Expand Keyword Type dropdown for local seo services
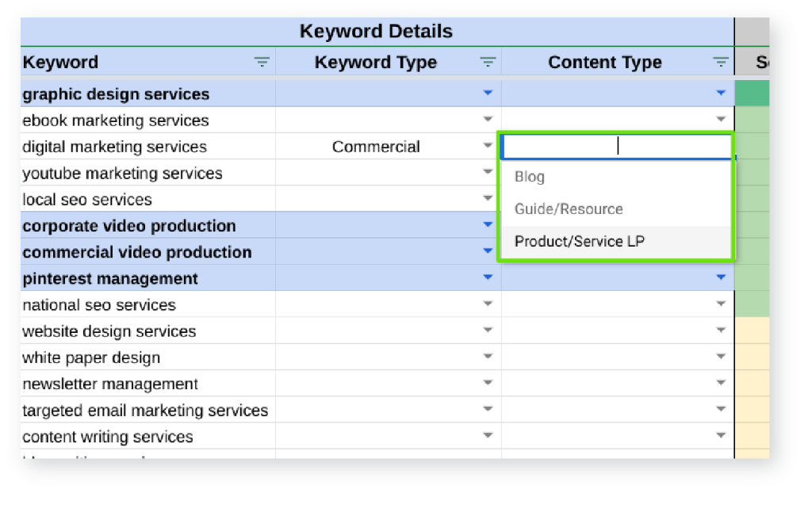 click(x=488, y=198)
